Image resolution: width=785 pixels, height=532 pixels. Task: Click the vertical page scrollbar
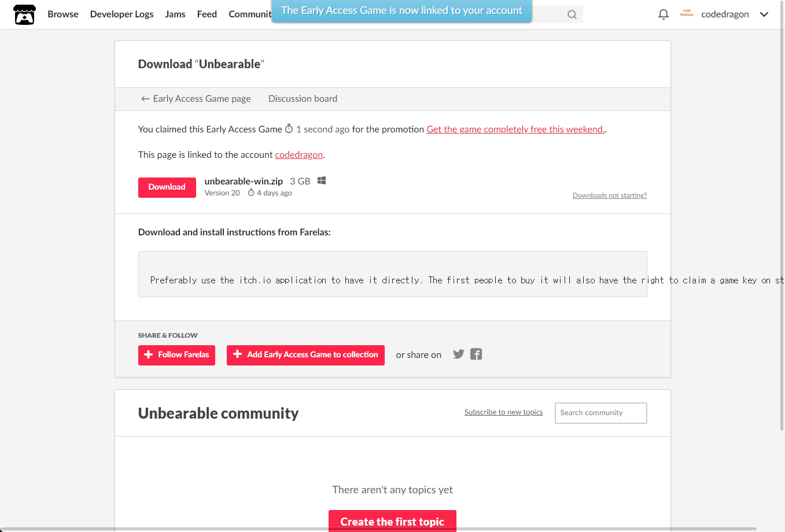coord(782,216)
